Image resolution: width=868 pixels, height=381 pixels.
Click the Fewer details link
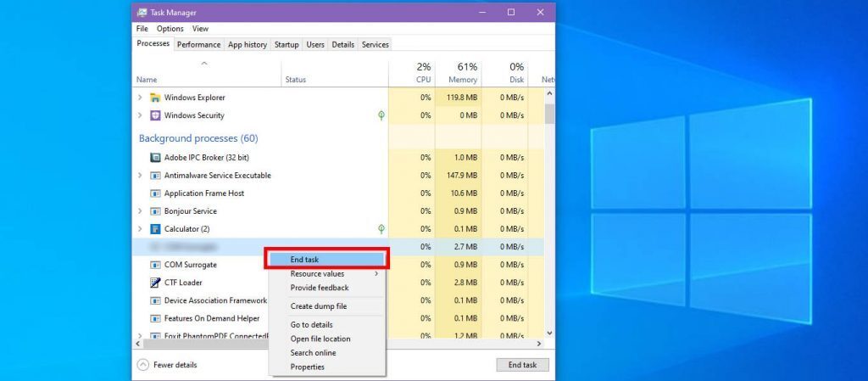(175, 365)
